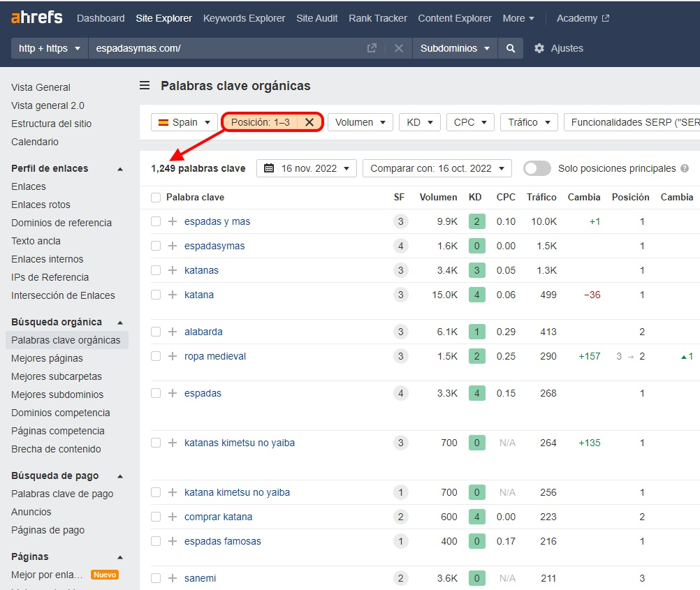The height and width of the screenshot is (590, 700).
Task: Open the http + https protocol dropdown
Action: coord(50,48)
